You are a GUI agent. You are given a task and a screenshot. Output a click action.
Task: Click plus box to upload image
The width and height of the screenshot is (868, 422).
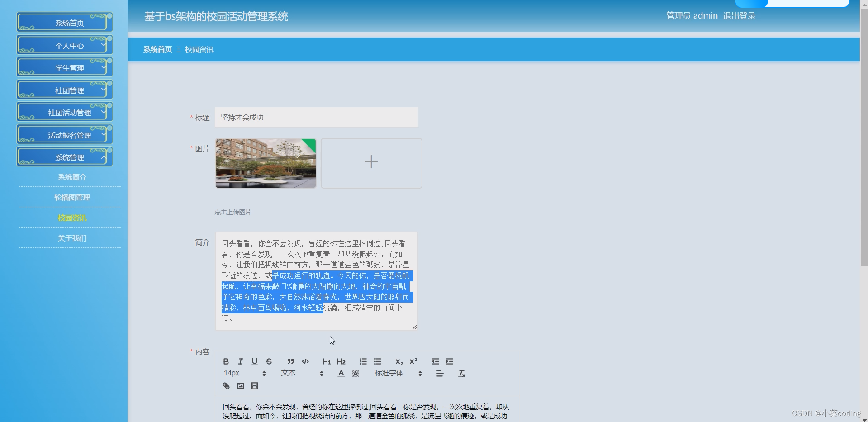coord(371,163)
